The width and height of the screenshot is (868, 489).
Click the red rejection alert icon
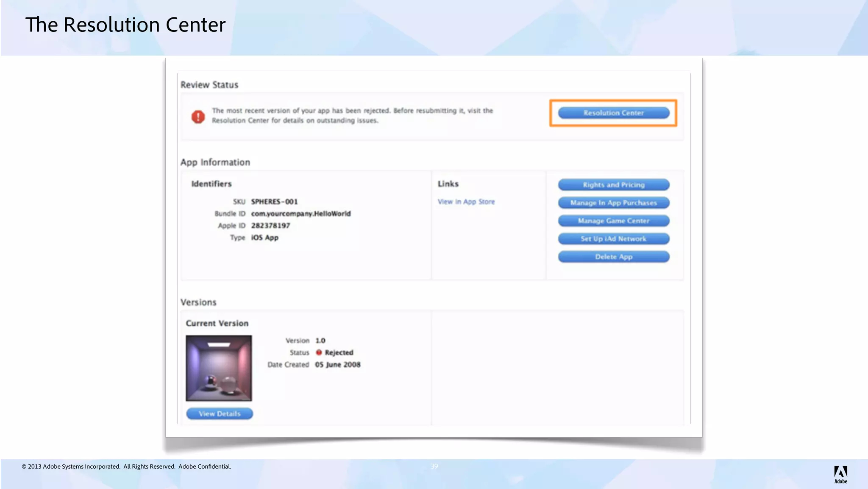(x=198, y=117)
